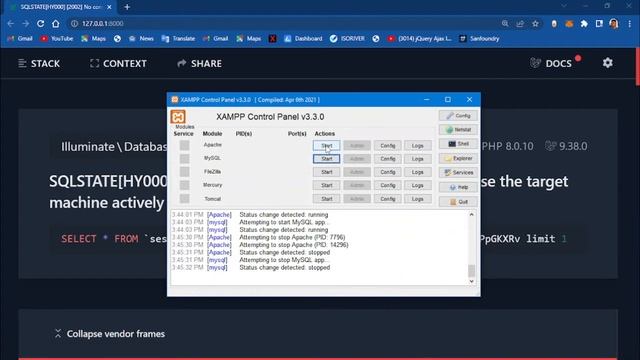Open first Gmail bookmark
Screen dimensions: 640x360
20,39
